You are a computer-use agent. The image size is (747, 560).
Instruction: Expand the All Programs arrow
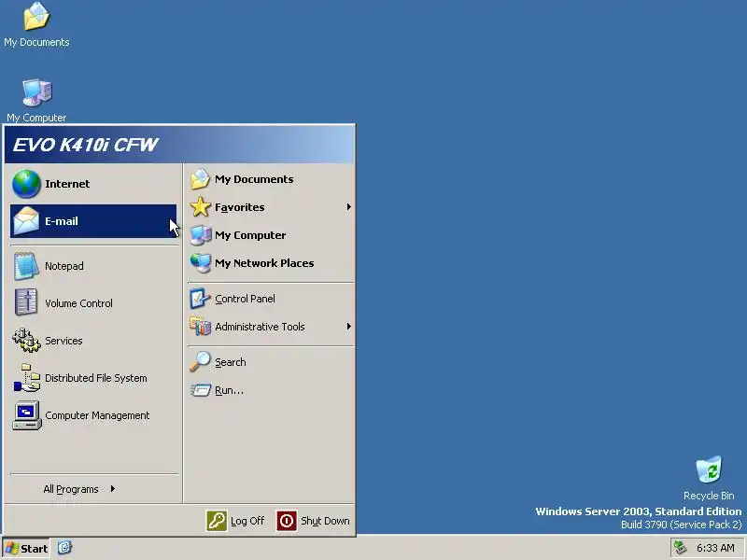[x=112, y=488]
